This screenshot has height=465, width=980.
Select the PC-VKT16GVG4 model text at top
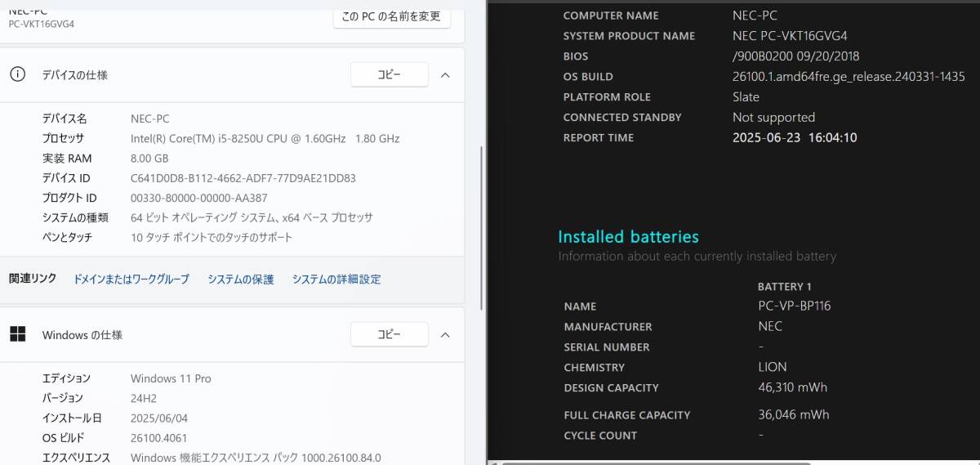[x=42, y=24]
